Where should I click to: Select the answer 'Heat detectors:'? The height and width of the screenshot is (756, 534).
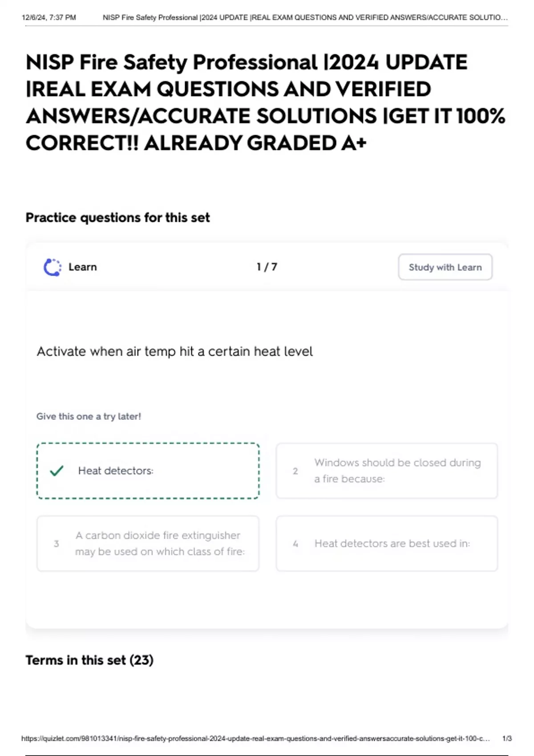click(148, 470)
